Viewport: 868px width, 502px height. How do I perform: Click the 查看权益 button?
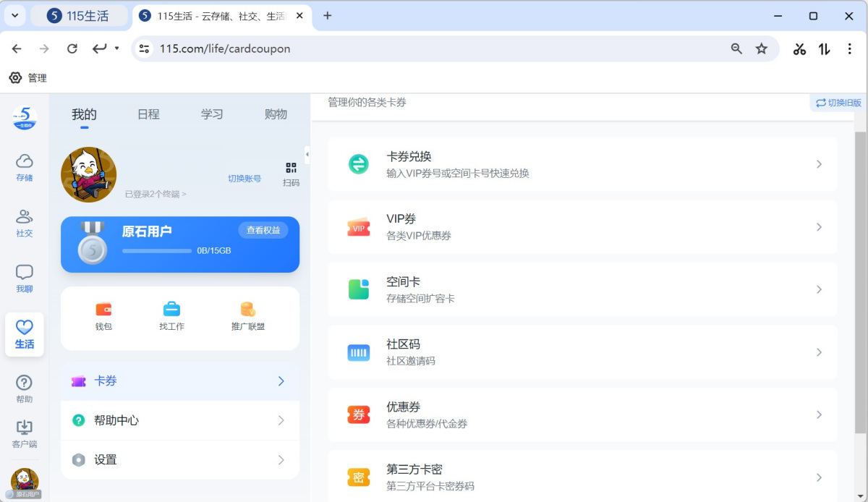(263, 230)
